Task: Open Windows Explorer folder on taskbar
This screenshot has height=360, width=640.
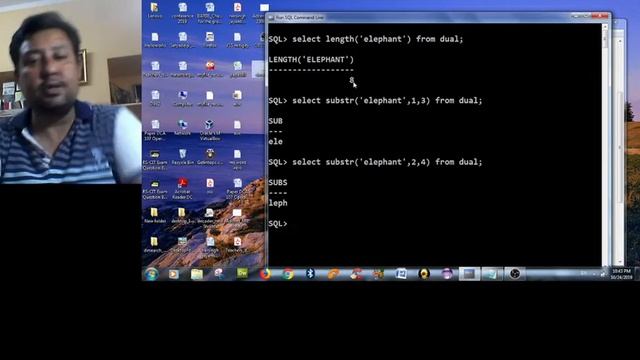Action: coord(197,274)
